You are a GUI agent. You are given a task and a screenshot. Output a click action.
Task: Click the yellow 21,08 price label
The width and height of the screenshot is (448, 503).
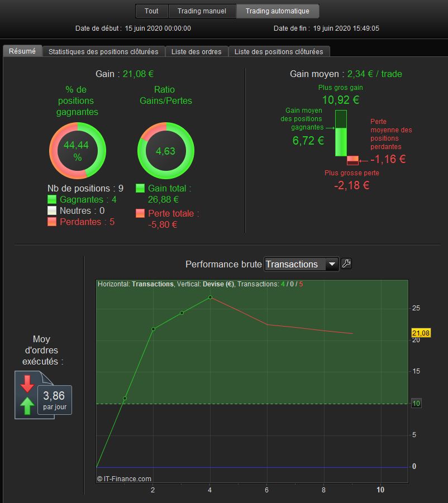tap(421, 333)
